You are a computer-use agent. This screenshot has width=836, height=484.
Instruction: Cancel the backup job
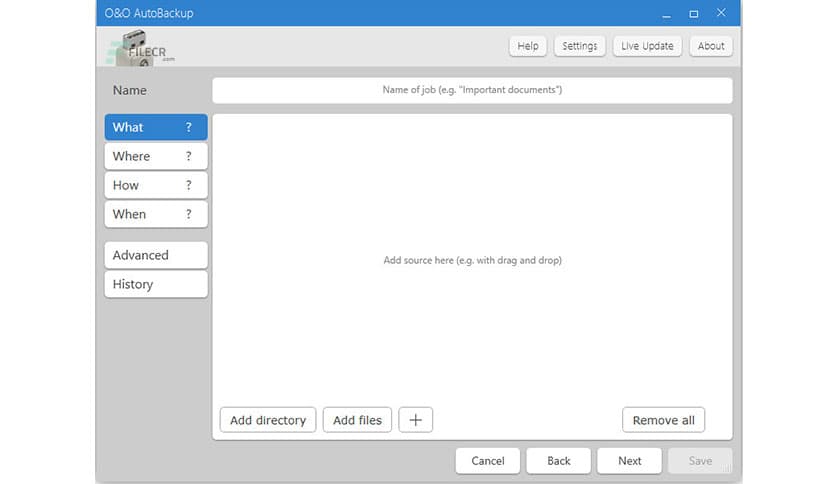pos(488,461)
